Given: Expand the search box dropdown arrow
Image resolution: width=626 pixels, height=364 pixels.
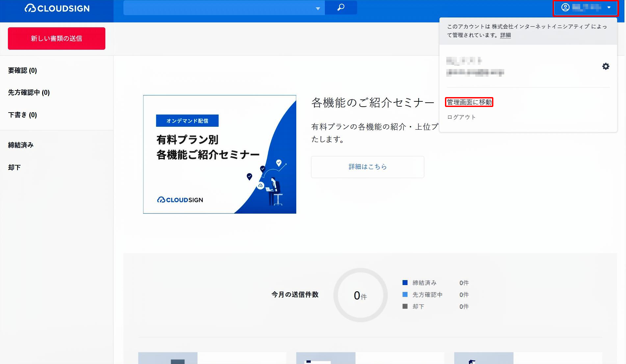Looking at the screenshot, I should (318, 8).
